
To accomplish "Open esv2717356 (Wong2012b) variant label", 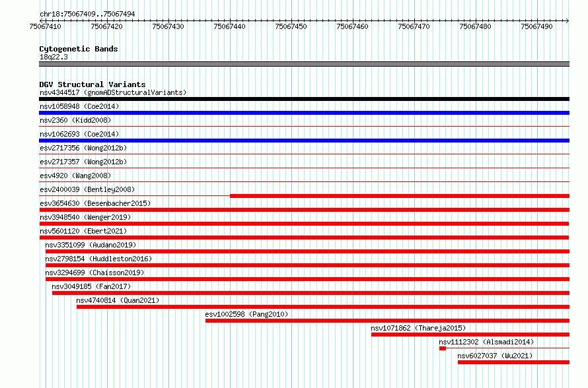I will 83,148.
